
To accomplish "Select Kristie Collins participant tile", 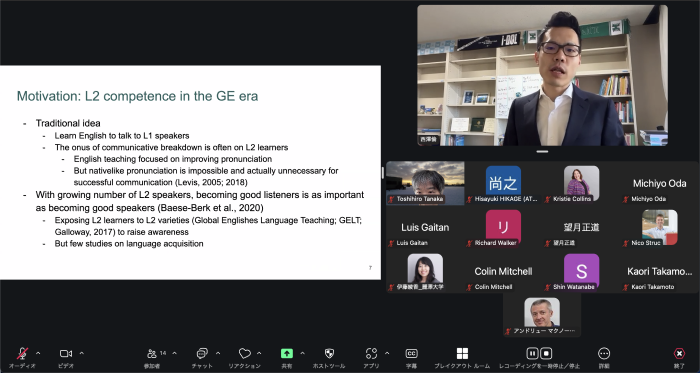I will click(x=582, y=183).
